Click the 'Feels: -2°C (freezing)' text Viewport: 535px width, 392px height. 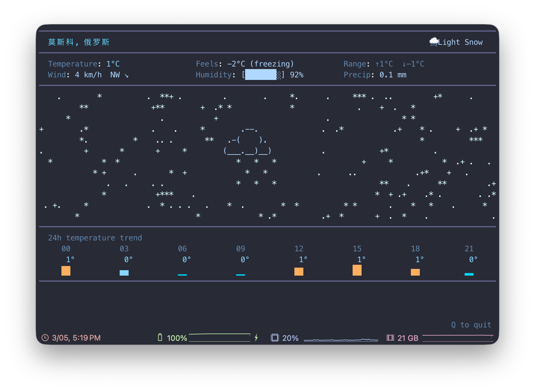click(245, 64)
